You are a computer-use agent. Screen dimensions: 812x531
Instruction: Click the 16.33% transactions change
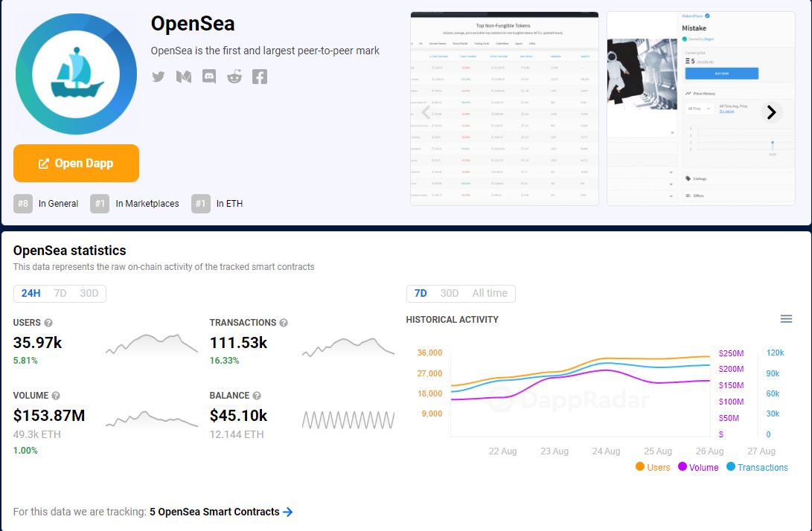224,361
